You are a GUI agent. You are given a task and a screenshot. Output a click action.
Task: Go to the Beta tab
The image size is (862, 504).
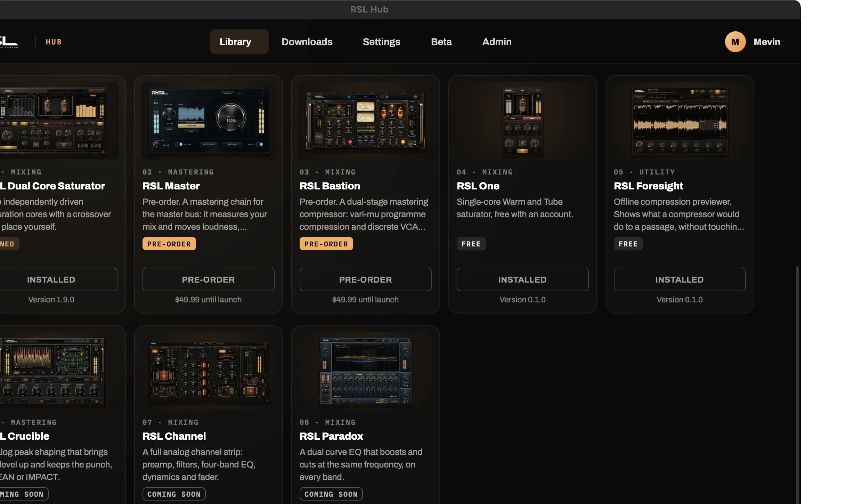(x=441, y=42)
